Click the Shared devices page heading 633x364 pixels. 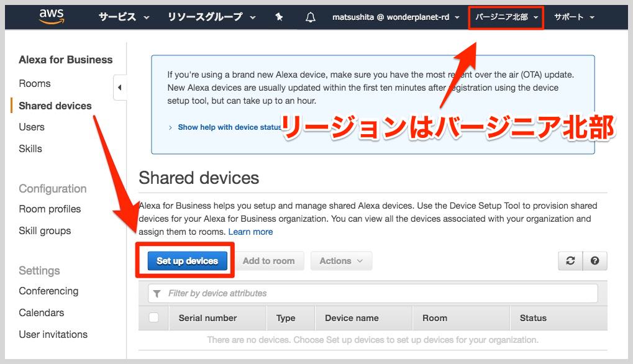[x=199, y=178]
